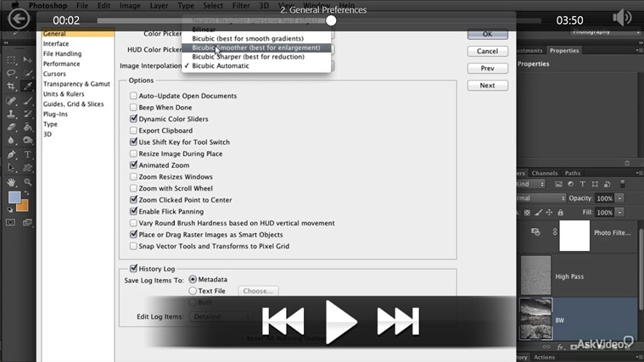Open the layer Kind filter dropdown
This screenshot has width=644, height=362.
click(x=530, y=184)
